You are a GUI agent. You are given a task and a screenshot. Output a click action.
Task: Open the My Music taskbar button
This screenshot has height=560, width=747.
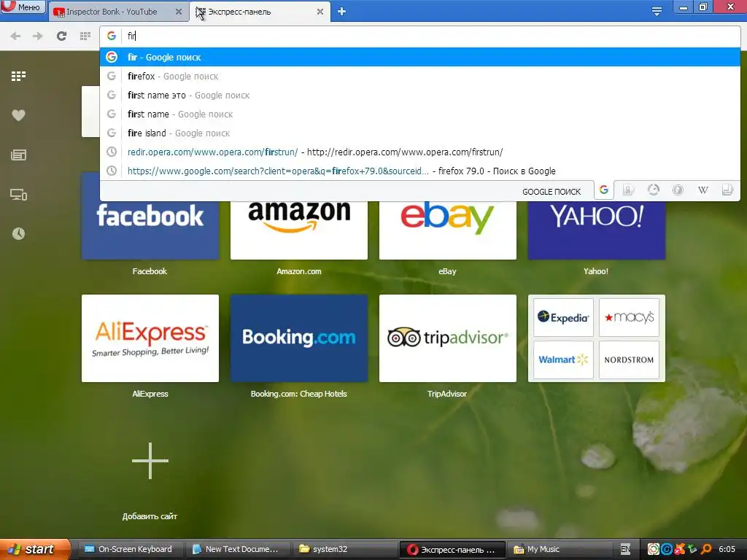pos(558,549)
